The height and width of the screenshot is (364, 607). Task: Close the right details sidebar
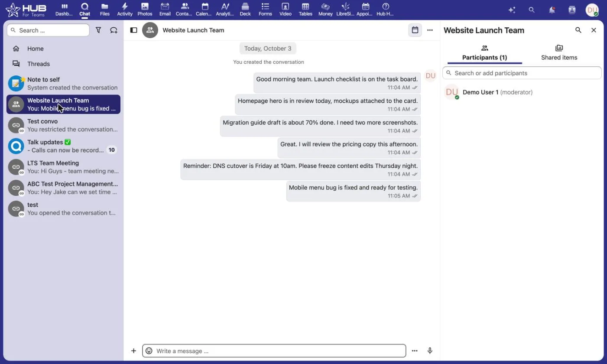point(594,30)
